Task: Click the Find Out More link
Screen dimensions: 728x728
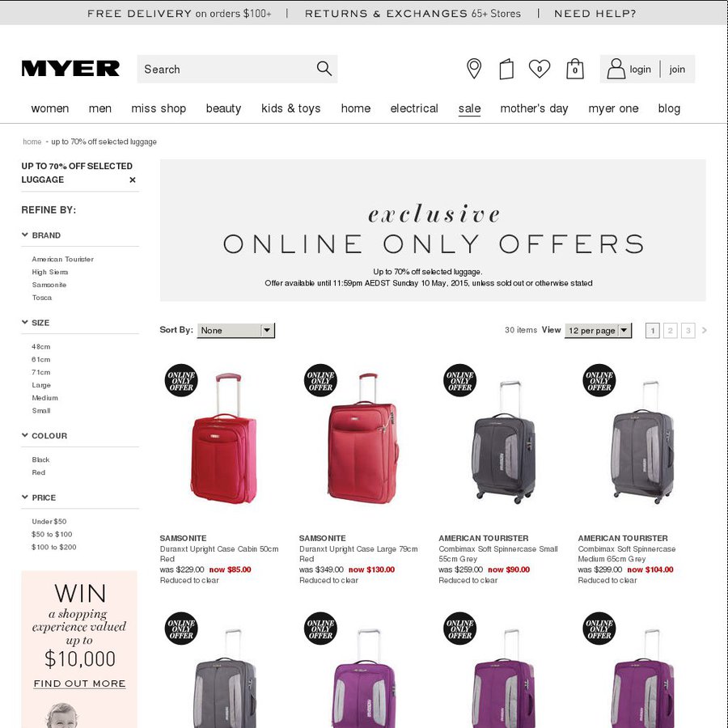Action: tap(79, 684)
